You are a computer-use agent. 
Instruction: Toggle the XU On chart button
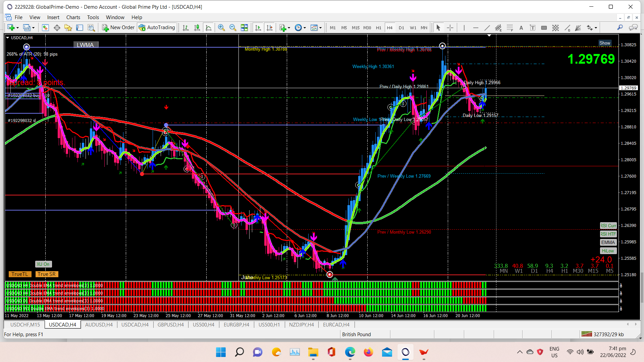[x=43, y=264]
